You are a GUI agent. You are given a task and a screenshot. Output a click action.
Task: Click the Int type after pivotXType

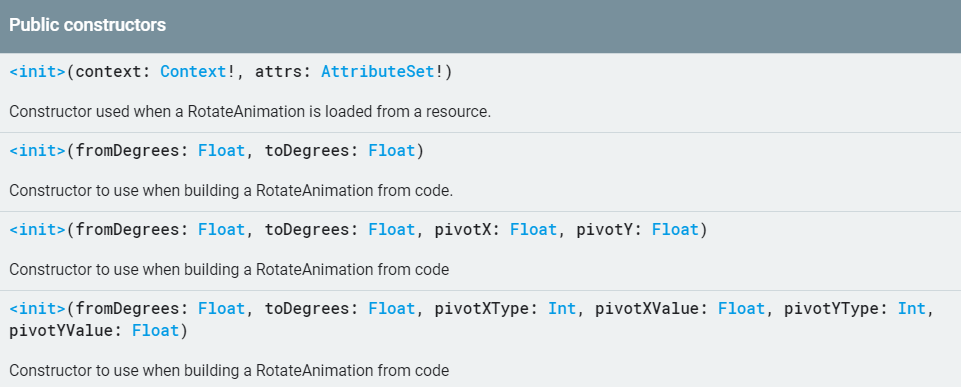coord(562,308)
